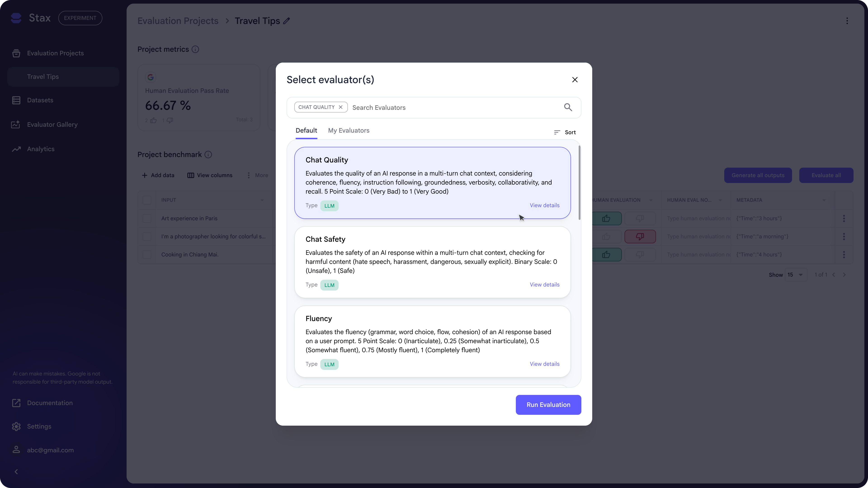The height and width of the screenshot is (488, 868).
Task: Click the evaluator list scrollbar
Action: click(579, 183)
